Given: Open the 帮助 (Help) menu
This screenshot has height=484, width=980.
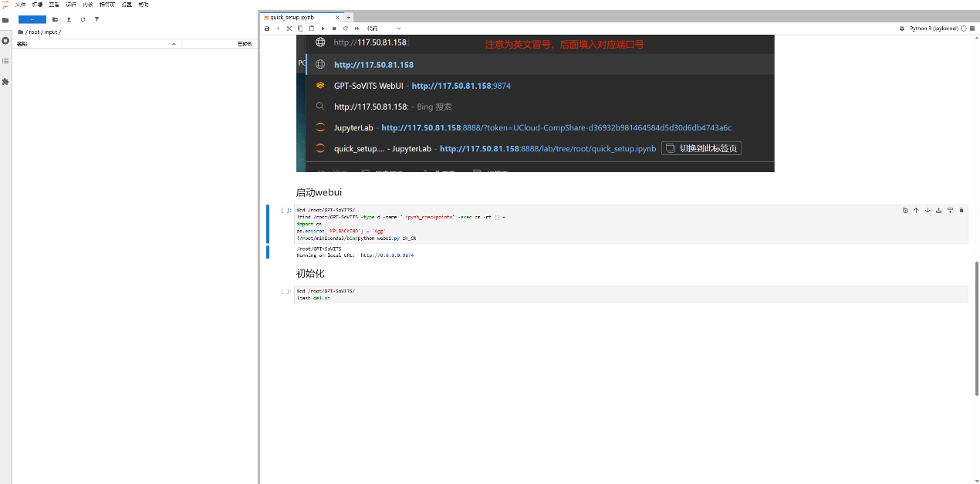Looking at the screenshot, I should pyautogui.click(x=144, y=5).
